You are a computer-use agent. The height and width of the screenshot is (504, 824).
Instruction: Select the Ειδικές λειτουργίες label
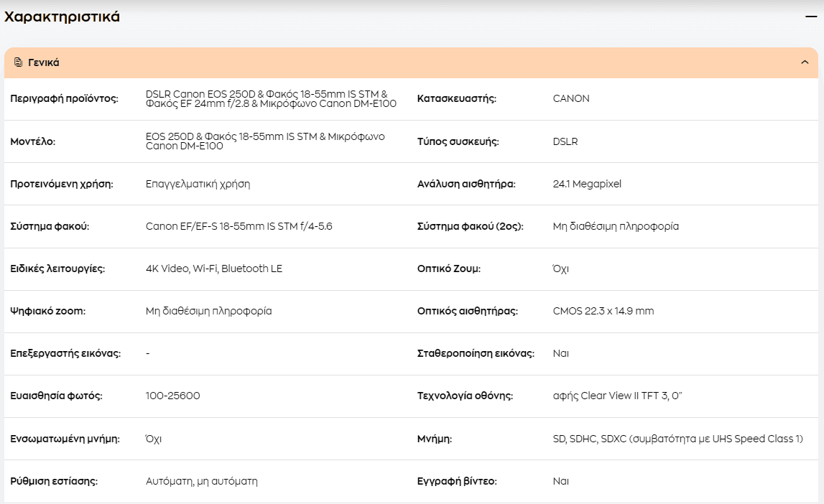57,269
